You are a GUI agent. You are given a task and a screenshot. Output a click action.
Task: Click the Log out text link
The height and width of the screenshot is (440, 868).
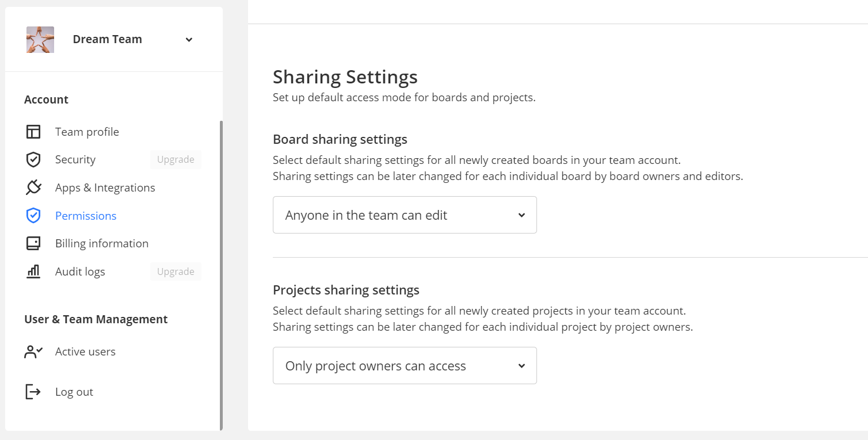coord(74,392)
